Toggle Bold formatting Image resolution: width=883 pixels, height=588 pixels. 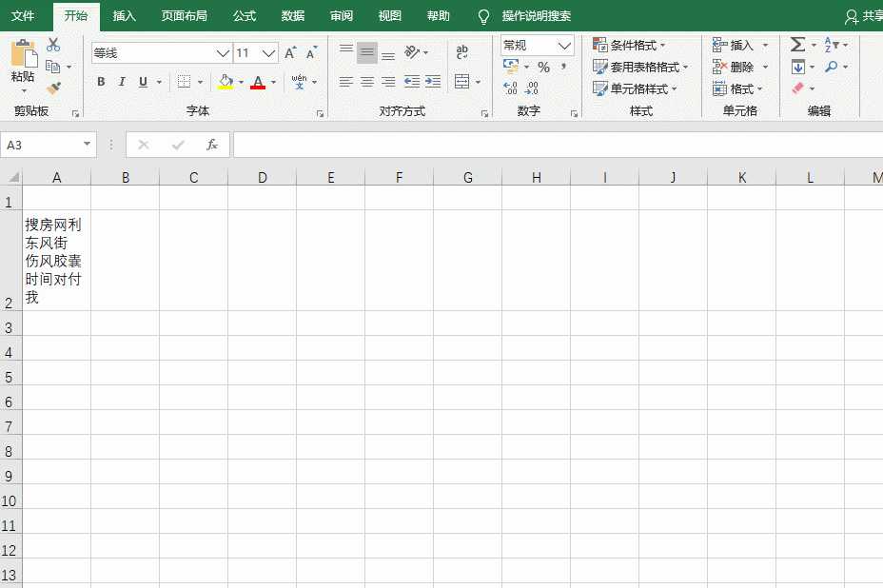(101, 82)
